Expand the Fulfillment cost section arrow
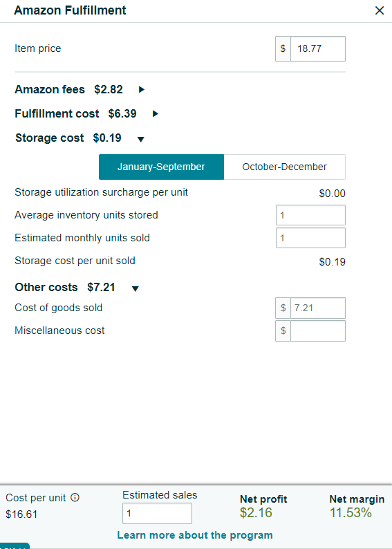Viewport: 392px width, 549px height. pos(156,114)
